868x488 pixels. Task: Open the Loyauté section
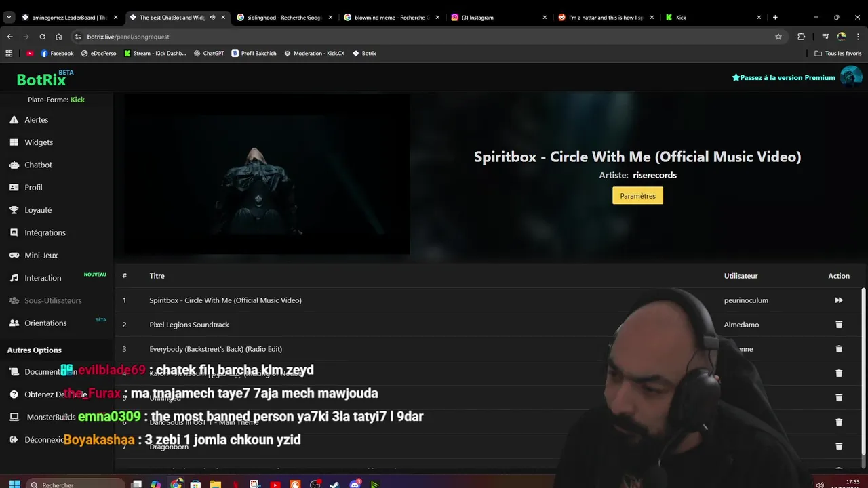[x=38, y=210]
